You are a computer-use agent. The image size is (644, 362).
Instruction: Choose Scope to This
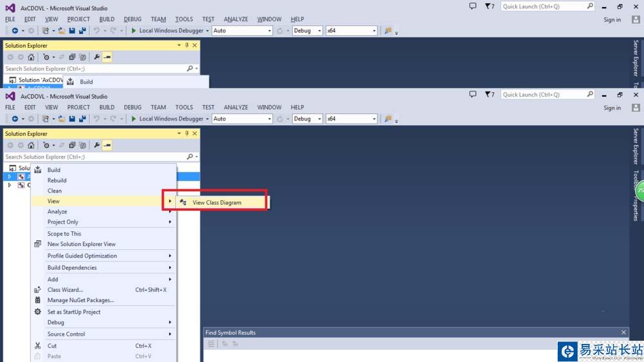(104, 234)
